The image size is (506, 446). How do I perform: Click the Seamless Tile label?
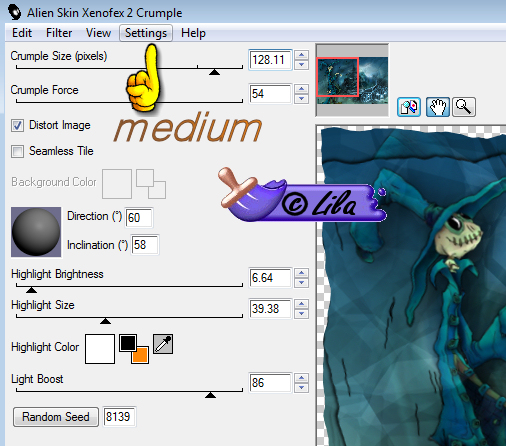(x=61, y=151)
